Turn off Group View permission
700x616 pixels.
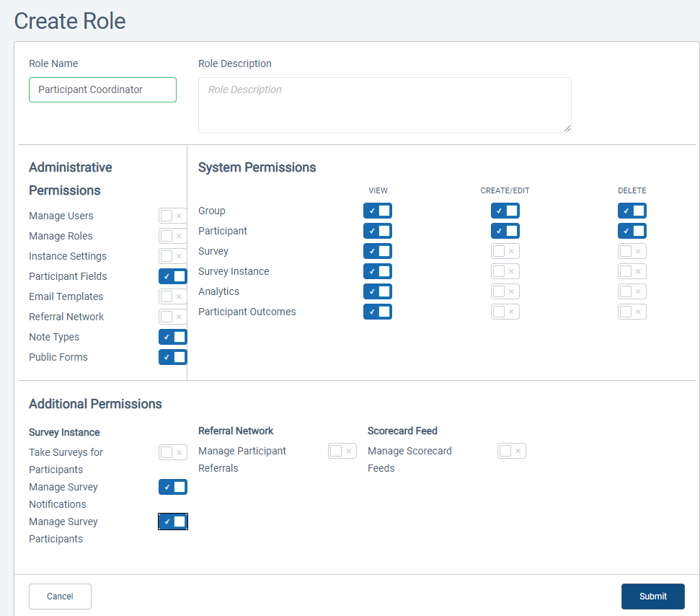(378, 211)
